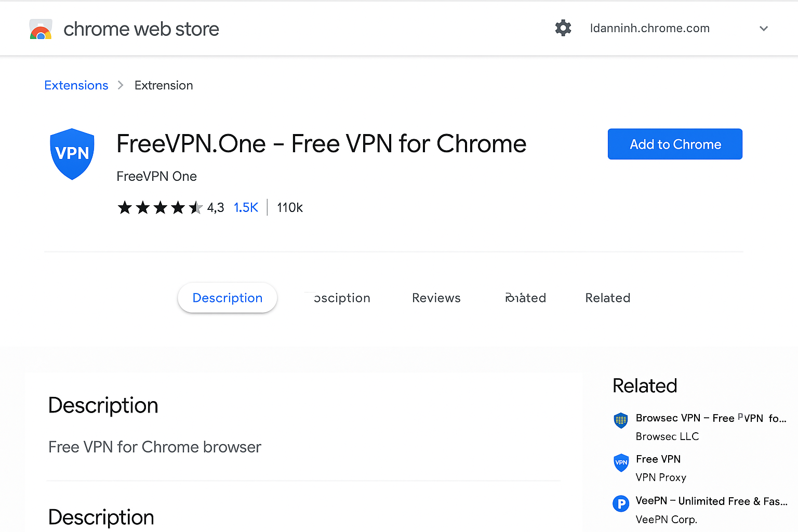Screen dimensions: 798x532
Task: Click the first rating star
Action: pyautogui.click(x=125, y=207)
